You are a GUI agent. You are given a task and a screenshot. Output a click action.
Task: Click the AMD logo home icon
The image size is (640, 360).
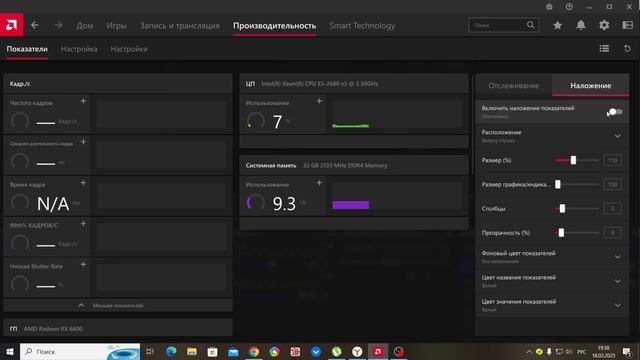(x=11, y=25)
